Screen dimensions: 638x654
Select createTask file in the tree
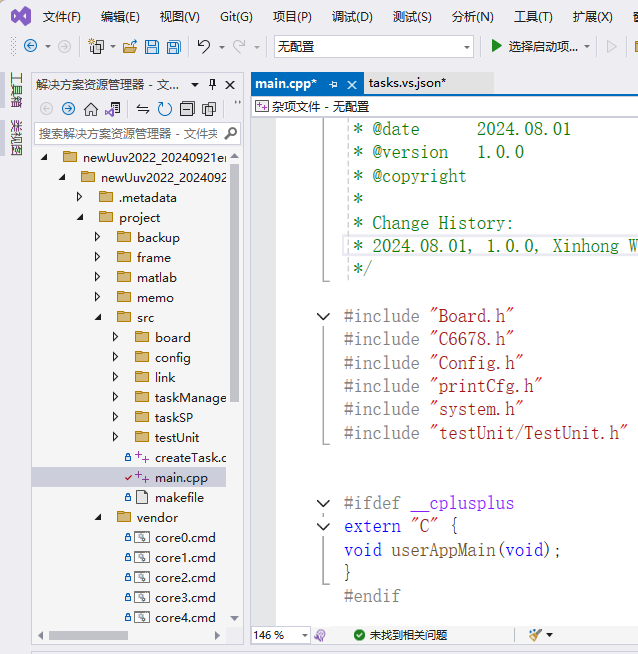tap(191, 458)
